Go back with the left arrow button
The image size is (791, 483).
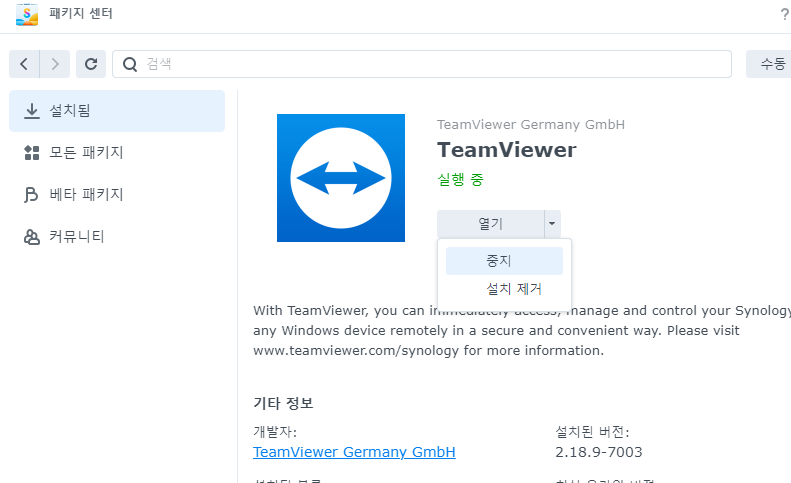[24, 64]
